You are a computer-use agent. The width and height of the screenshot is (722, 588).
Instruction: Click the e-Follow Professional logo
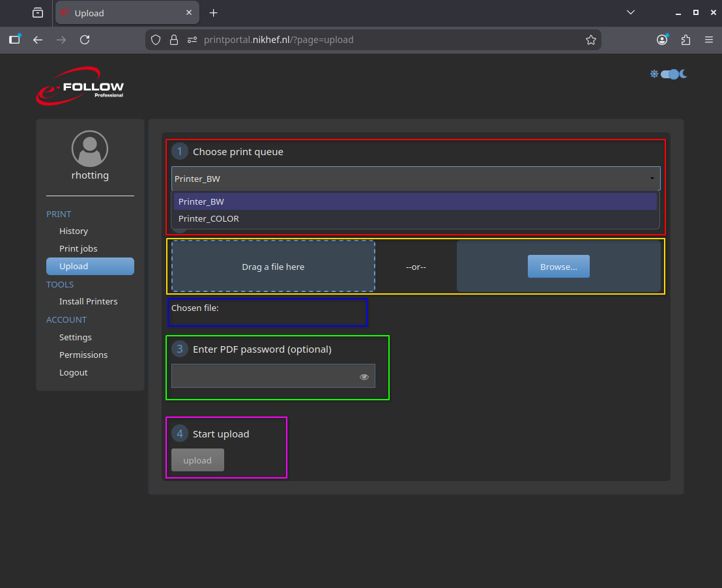point(79,86)
